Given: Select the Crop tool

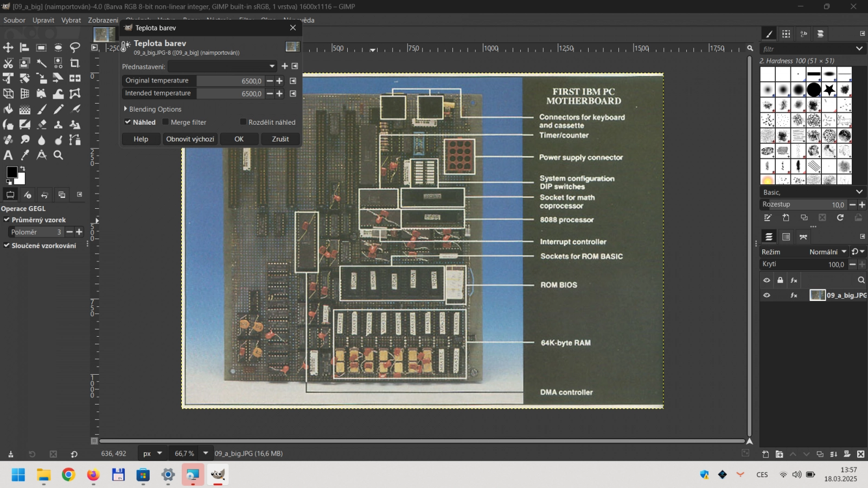Looking at the screenshot, I should 75,63.
